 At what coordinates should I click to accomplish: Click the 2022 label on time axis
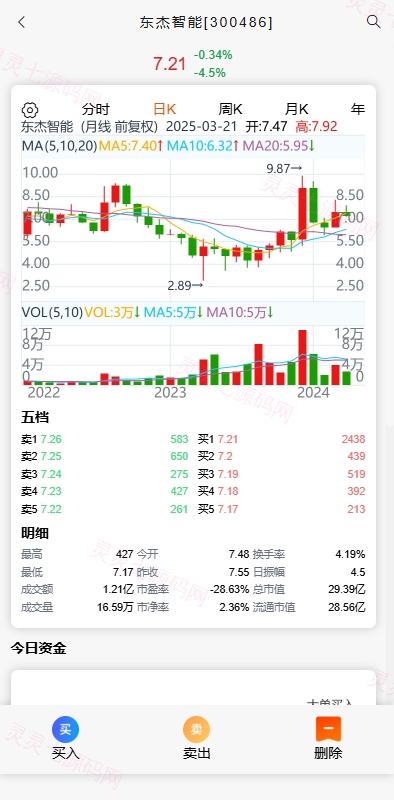pyautogui.click(x=44, y=392)
